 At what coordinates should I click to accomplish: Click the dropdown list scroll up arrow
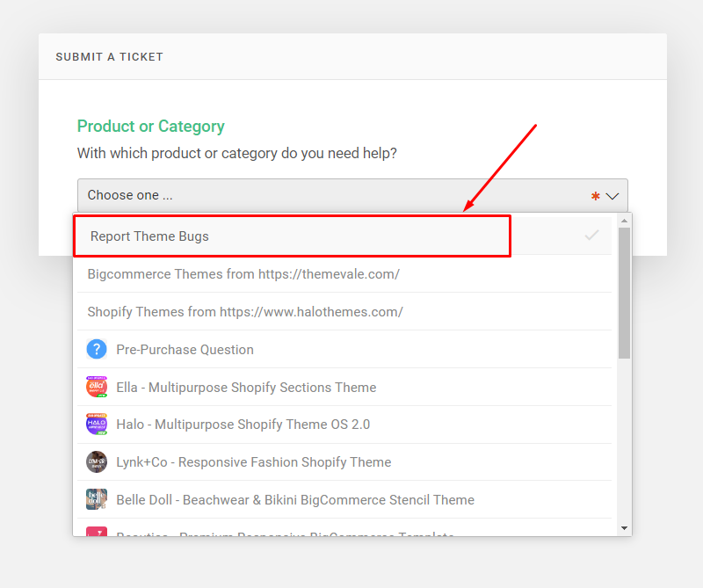click(x=624, y=221)
